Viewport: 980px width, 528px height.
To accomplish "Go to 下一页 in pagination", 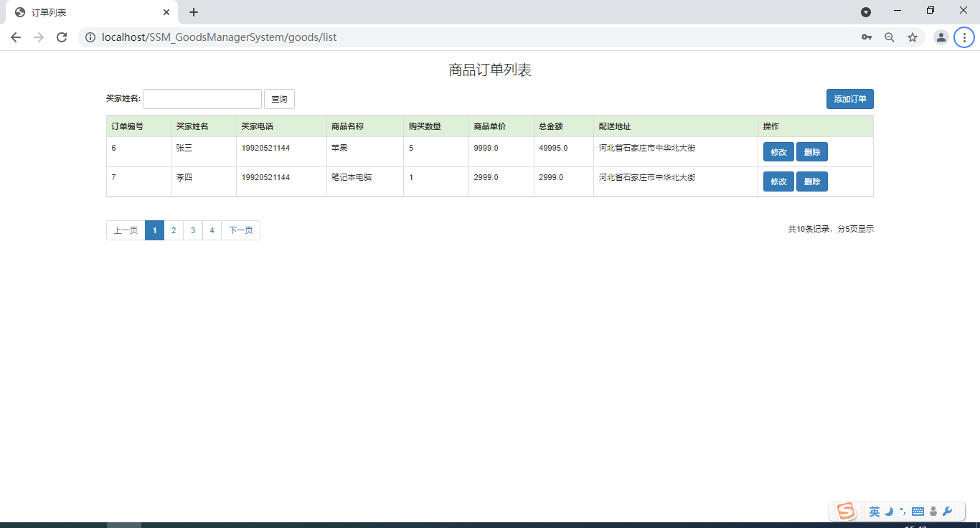I will point(241,230).
